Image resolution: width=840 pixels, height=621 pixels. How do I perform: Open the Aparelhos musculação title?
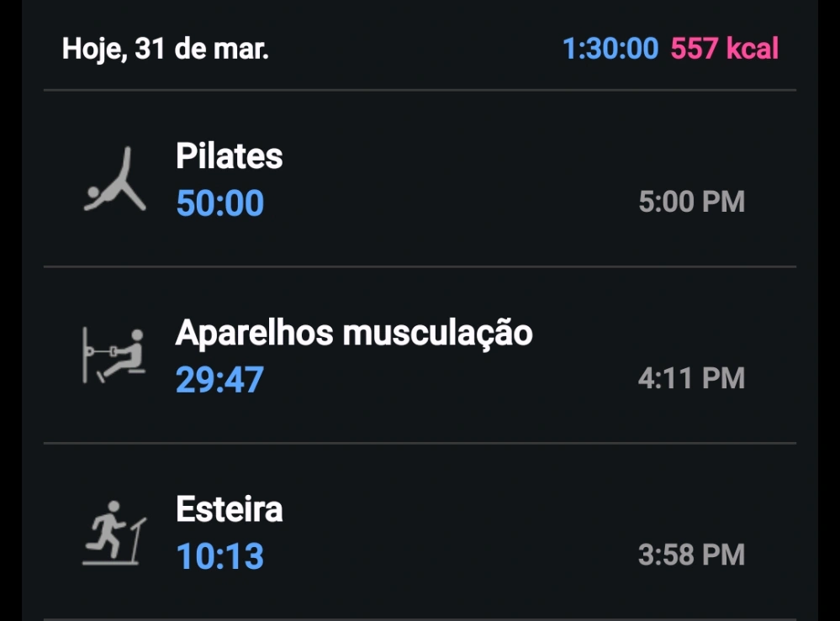pyautogui.click(x=354, y=333)
